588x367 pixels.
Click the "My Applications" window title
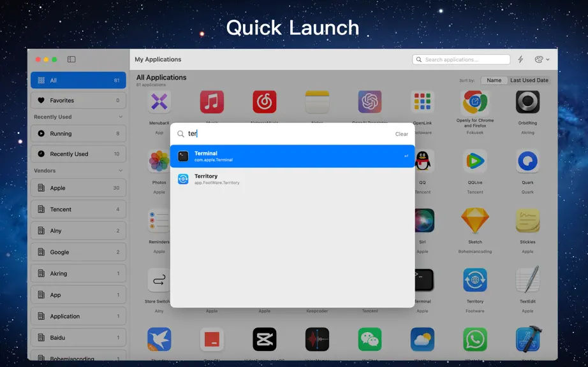point(158,59)
